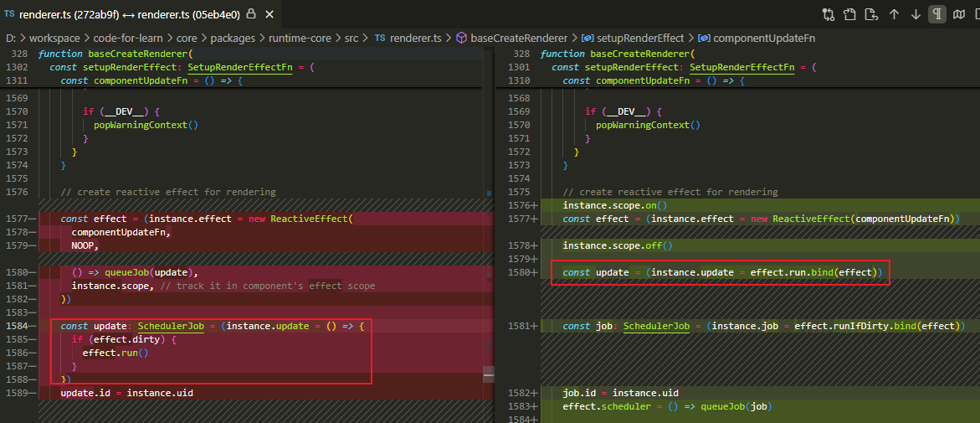Click the file-with-undo-arrow revert icon
The height and width of the screenshot is (423, 980).
point(871,13)
